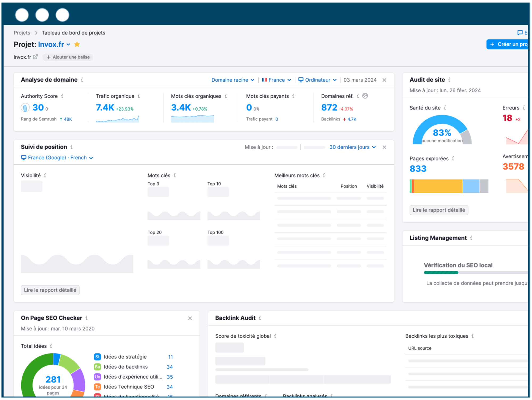Open the France (Google) · French dropdown
Viewport: 532px width, 400px height.
click(x=57, y=158)
